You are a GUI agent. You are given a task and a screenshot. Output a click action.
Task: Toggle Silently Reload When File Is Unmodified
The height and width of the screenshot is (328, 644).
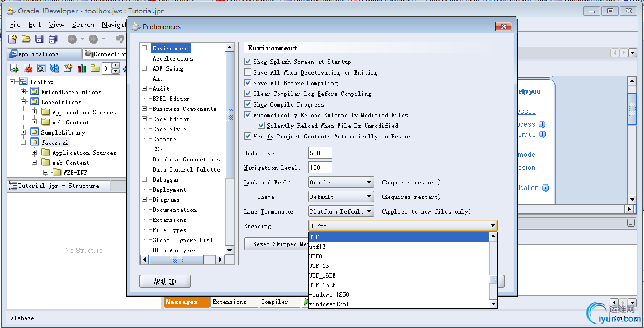click(261, 126)
